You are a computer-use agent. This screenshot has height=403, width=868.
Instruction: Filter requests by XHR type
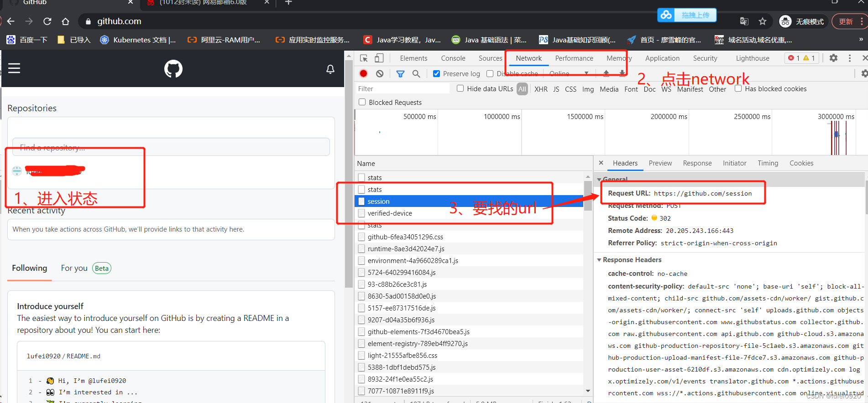(x=541, y=89)
